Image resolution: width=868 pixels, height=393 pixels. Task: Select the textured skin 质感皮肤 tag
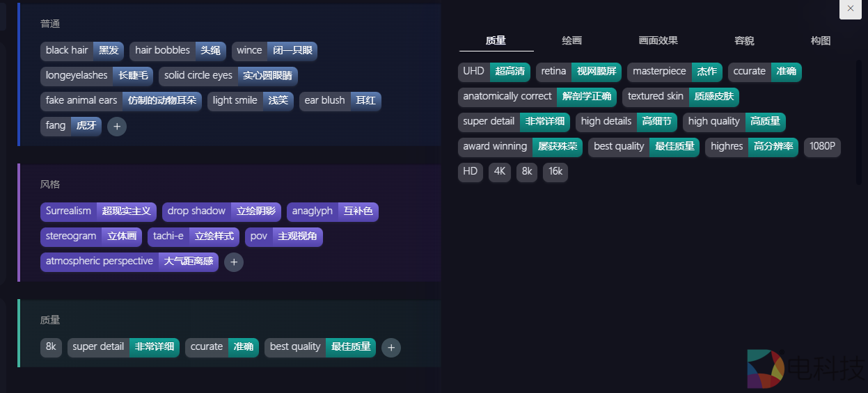point(680,97)
